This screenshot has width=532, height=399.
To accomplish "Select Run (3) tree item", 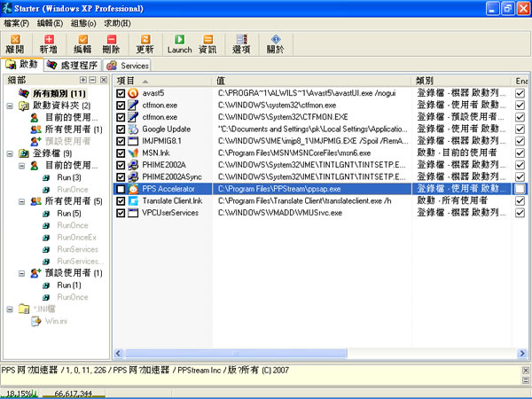I will coord(69,177).
